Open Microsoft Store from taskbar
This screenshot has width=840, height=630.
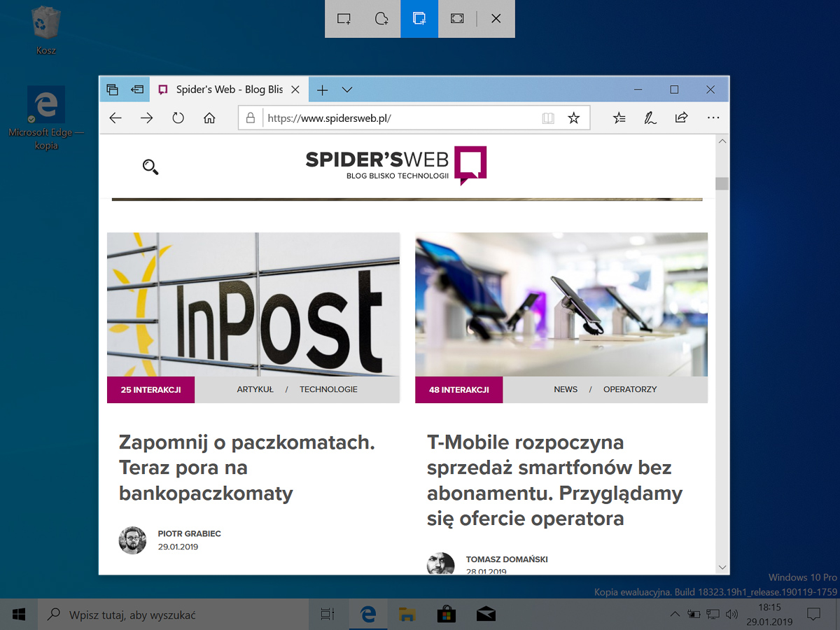tap(446, 615)
